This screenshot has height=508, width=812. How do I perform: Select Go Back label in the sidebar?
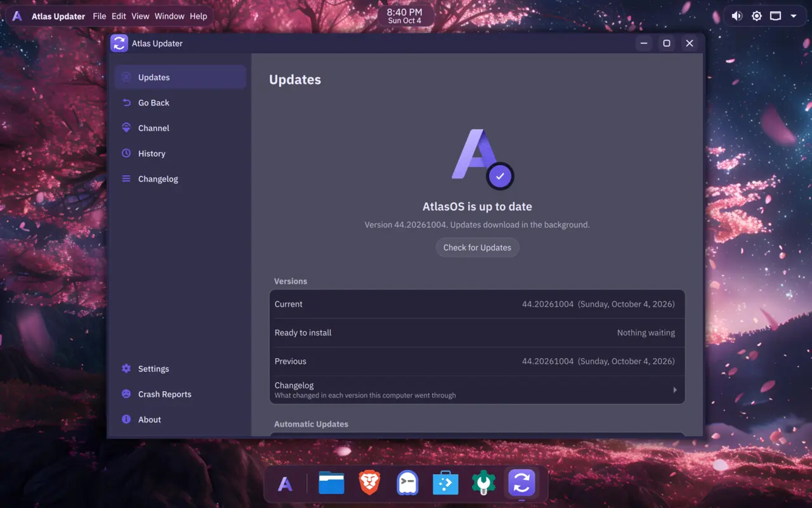click(154, 103)
